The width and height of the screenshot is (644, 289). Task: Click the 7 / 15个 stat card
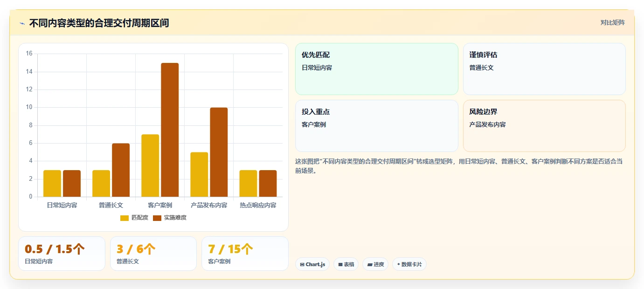pos(245,254)
